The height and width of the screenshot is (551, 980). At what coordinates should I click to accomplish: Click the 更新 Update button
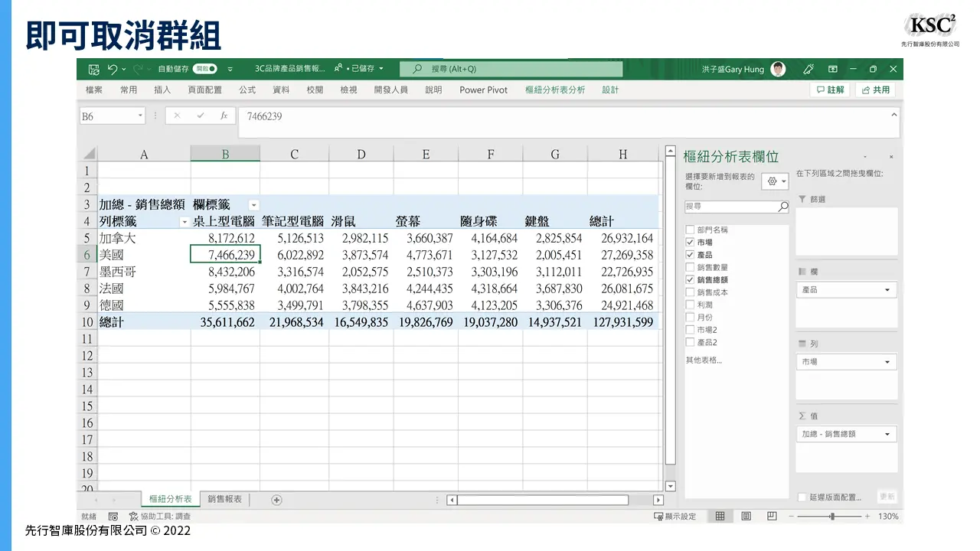[x=887, y=497]
